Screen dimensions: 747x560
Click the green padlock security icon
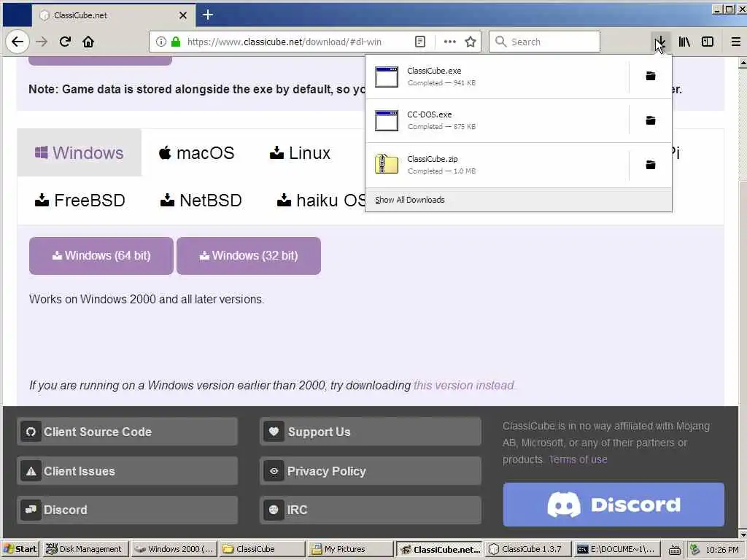(x=176, y=42)
